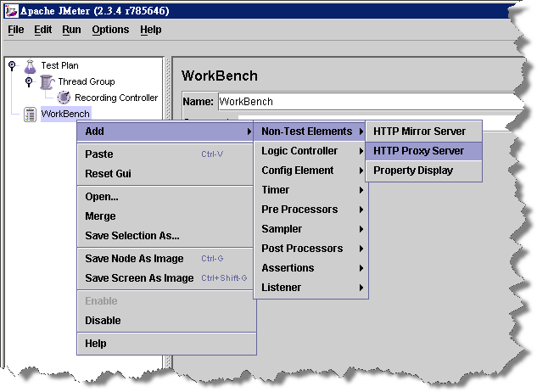Click the WorkBench Name input field
The width and height of the screenshot is (537, 392).
coord(365,102)
